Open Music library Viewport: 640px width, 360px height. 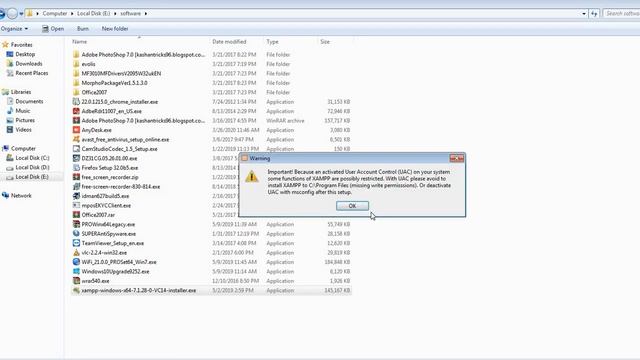(23, 111)
